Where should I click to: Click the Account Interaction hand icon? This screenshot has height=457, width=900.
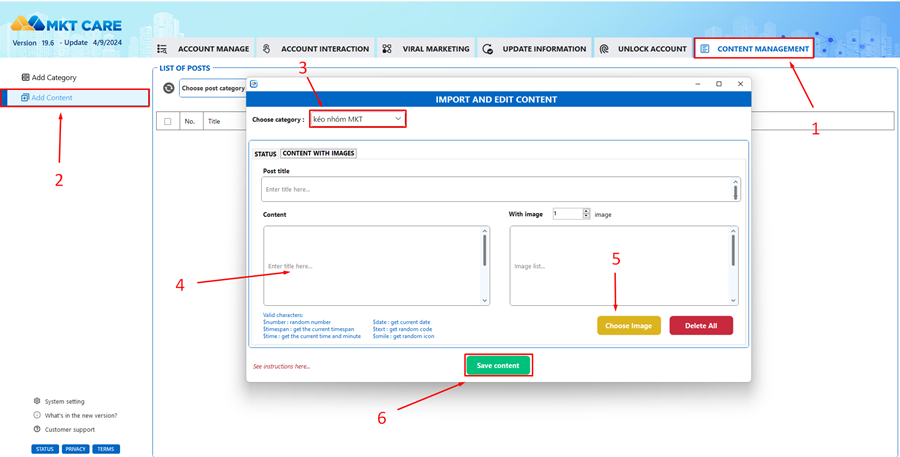coord(266,49)
